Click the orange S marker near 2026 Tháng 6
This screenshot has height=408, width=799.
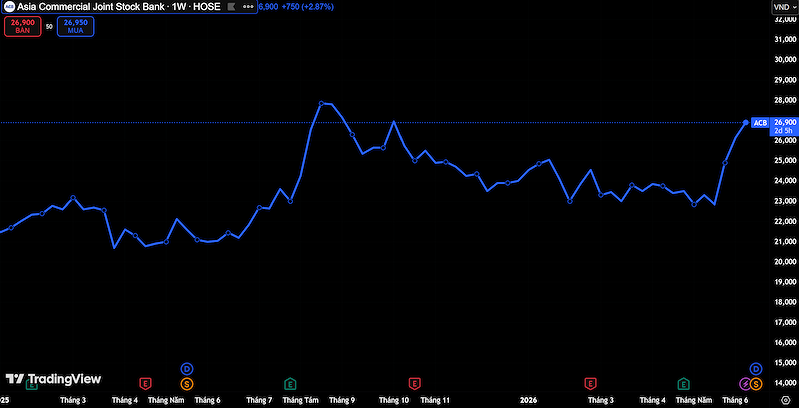tap(756, 383)
